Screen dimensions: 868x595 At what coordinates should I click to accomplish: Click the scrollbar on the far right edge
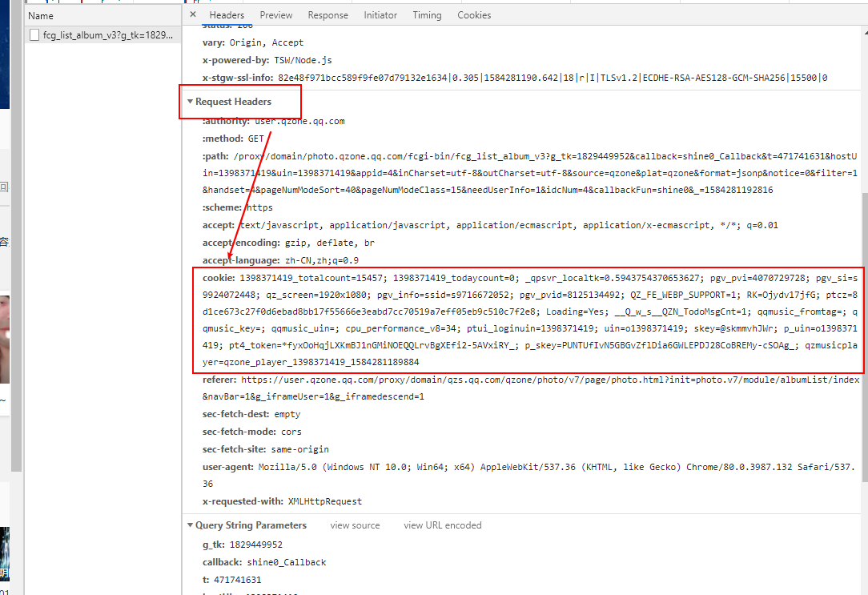[863, 240]
